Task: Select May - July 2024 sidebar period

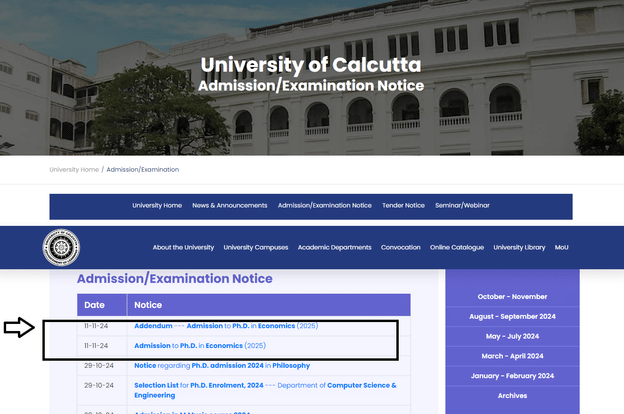Action: coord(512,336)
